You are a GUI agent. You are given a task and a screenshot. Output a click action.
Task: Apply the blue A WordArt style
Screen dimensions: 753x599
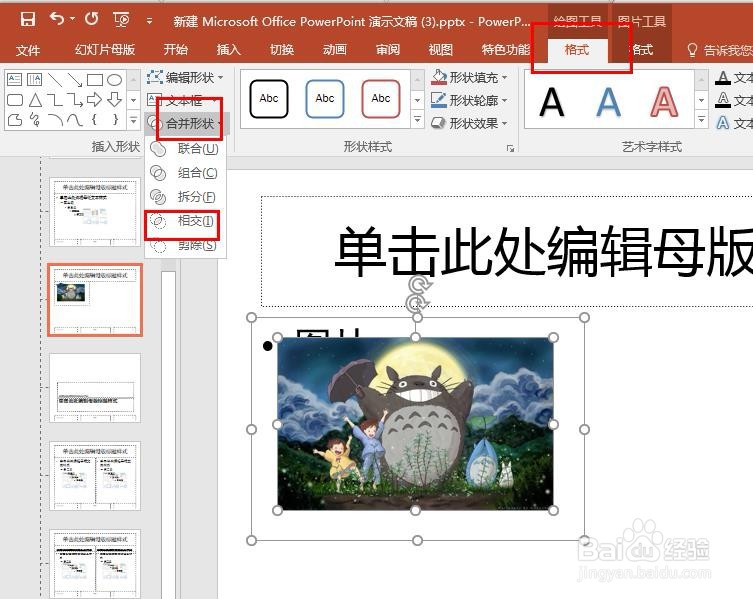608,101
